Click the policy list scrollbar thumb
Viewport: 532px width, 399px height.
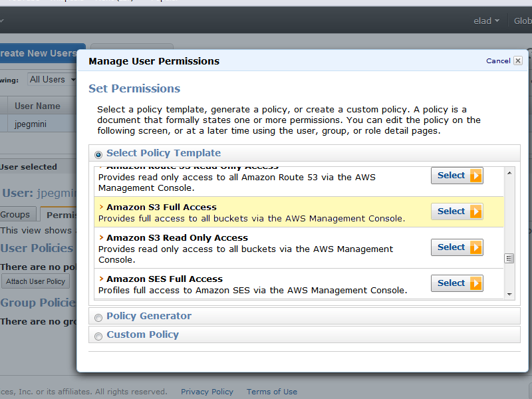tap(509, 259)
